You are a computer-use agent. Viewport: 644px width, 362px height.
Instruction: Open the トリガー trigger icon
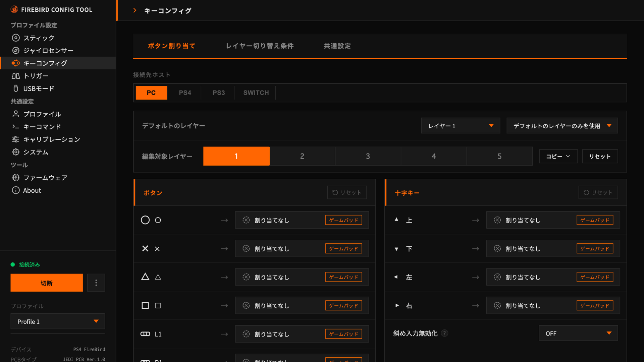(16, 76)
